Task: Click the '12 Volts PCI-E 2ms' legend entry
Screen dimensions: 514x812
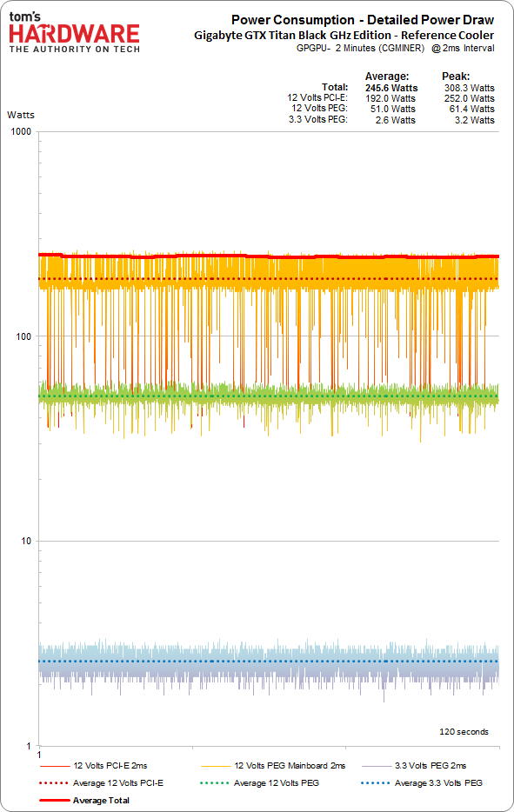Action: [x=94, y=765]
